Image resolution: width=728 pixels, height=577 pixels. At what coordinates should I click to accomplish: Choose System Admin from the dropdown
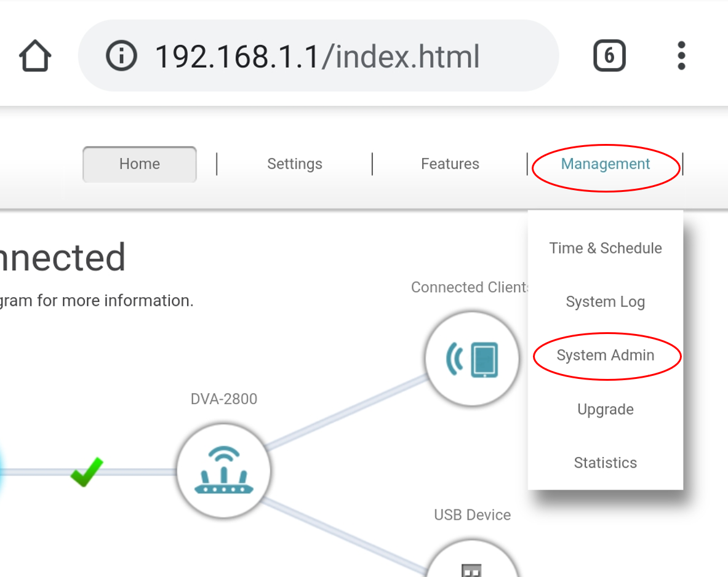click(x=606, y=355)
